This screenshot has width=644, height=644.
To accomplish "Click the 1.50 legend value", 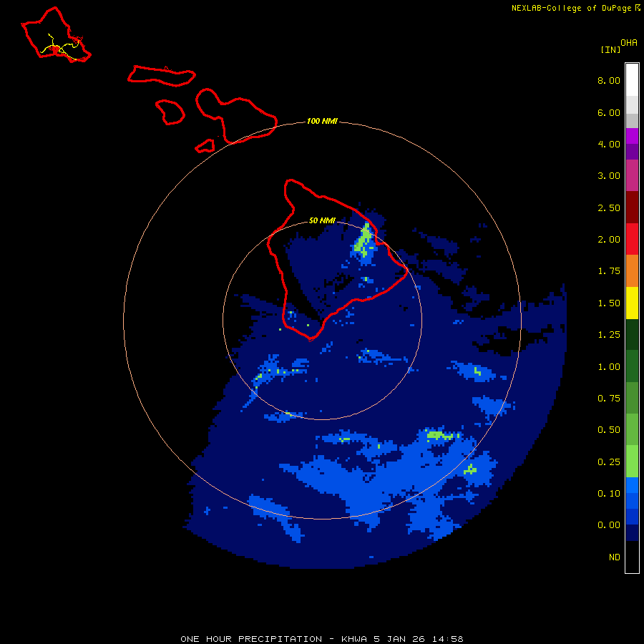I will point(609,303).
